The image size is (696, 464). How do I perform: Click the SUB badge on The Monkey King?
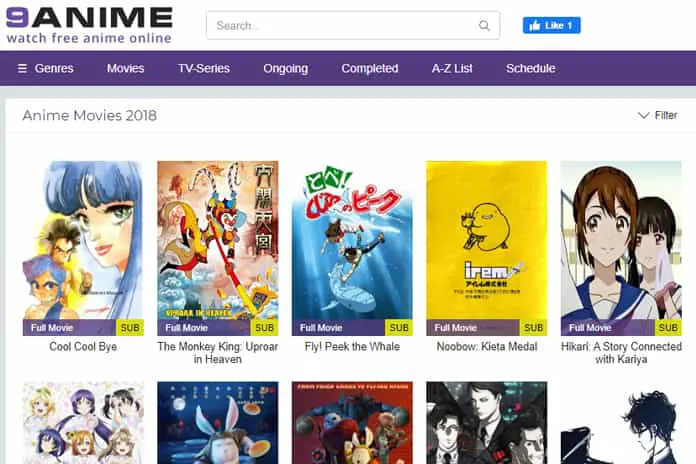[265, 328]
